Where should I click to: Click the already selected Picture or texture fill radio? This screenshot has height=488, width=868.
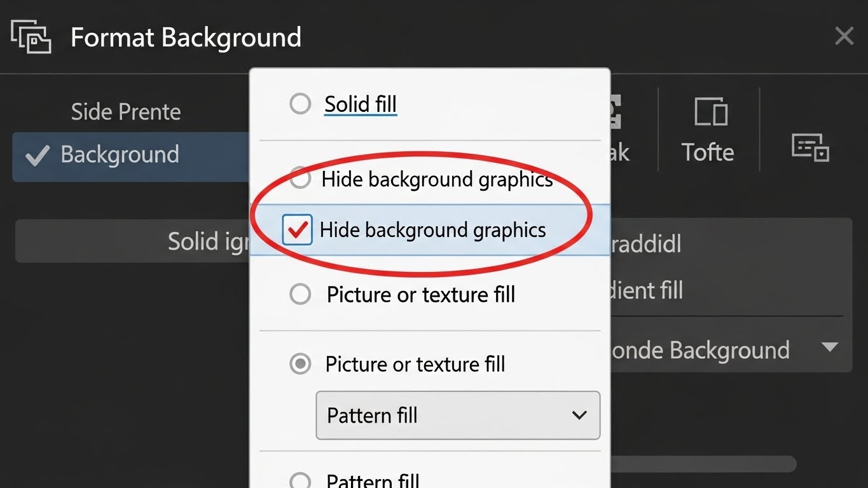300,364
